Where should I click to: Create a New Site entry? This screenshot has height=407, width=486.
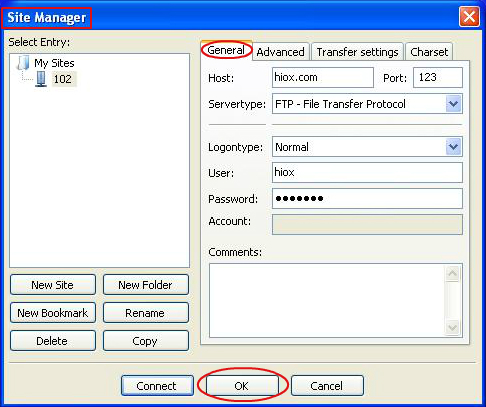53,285
